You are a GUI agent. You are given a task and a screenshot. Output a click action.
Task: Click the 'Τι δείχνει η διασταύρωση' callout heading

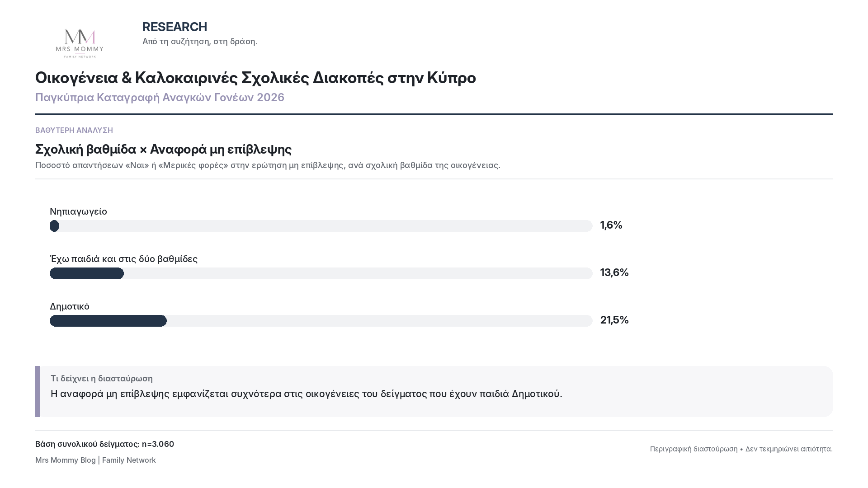102,379
